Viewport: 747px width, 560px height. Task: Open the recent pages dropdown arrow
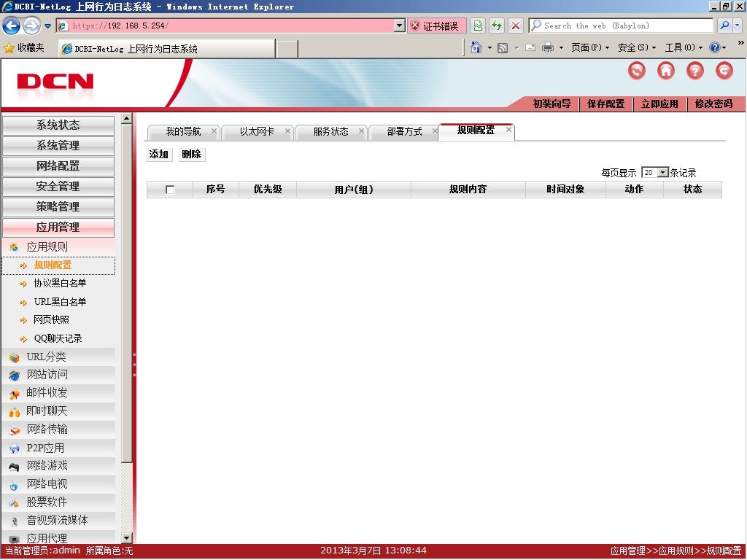47,26
